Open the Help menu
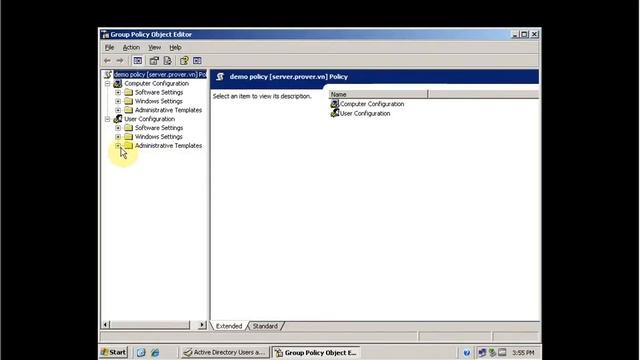Screen dimensions: 640x360 (x=175, y=48)
